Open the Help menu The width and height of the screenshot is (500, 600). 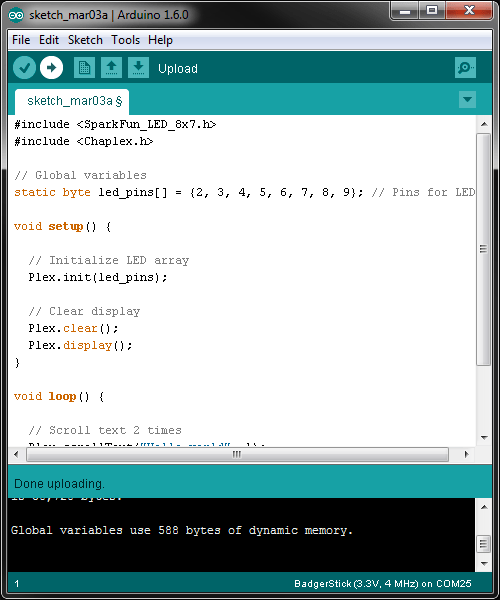(x=160, y=40)
